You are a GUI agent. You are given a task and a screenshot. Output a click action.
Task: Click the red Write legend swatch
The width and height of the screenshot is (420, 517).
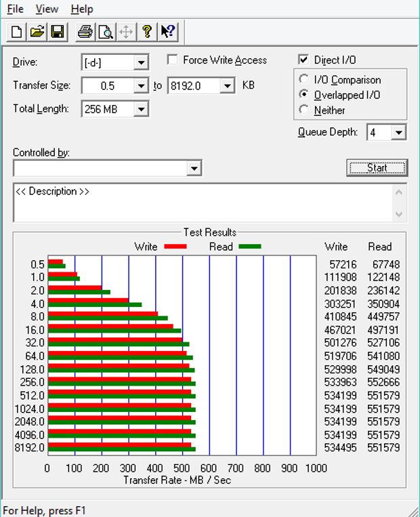pyautogui.click(x=175, y=247)
